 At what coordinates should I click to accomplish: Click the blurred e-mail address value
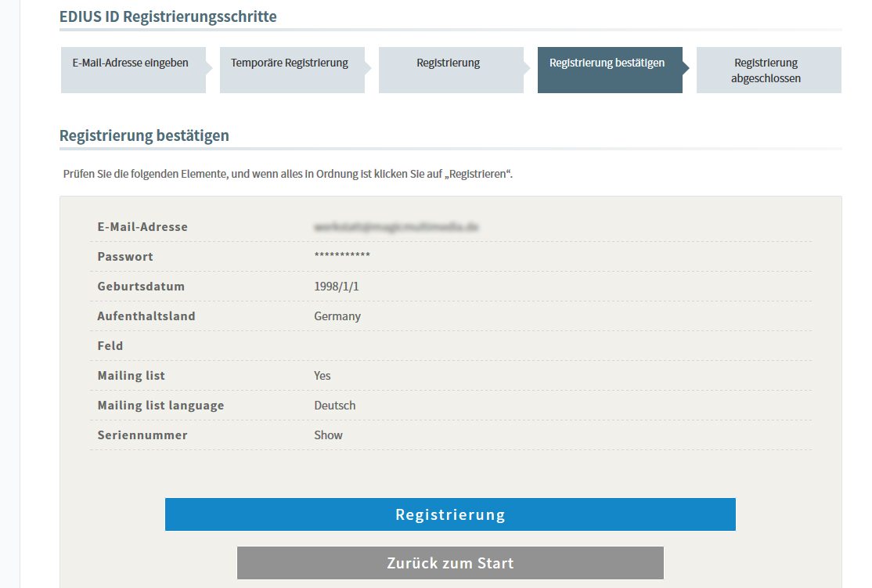tap(396, 227)
